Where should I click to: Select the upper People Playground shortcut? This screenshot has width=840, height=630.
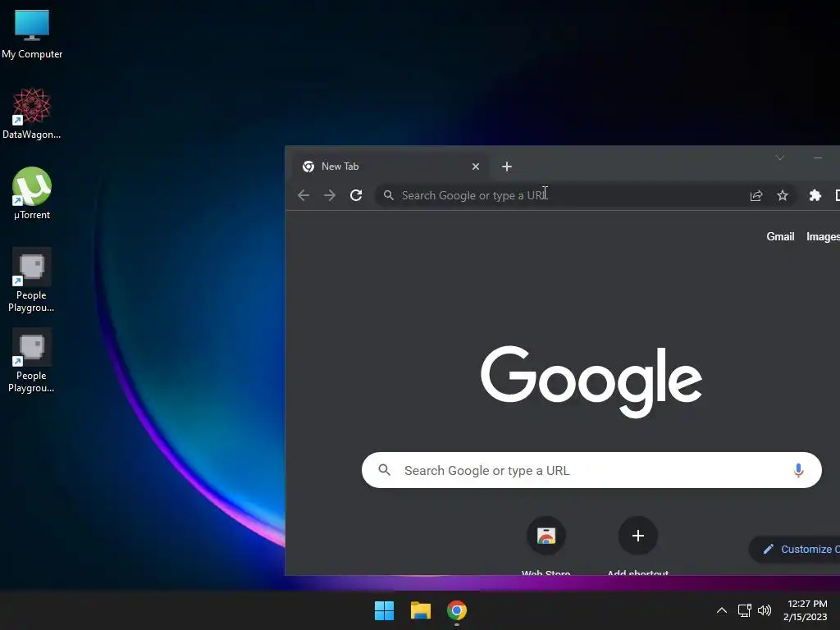(32, 281)
